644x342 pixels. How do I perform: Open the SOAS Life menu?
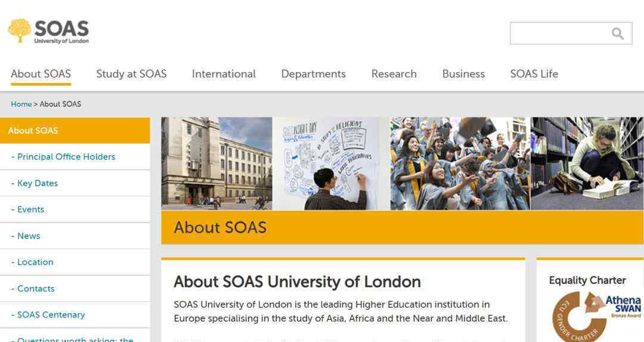(534, 74)
